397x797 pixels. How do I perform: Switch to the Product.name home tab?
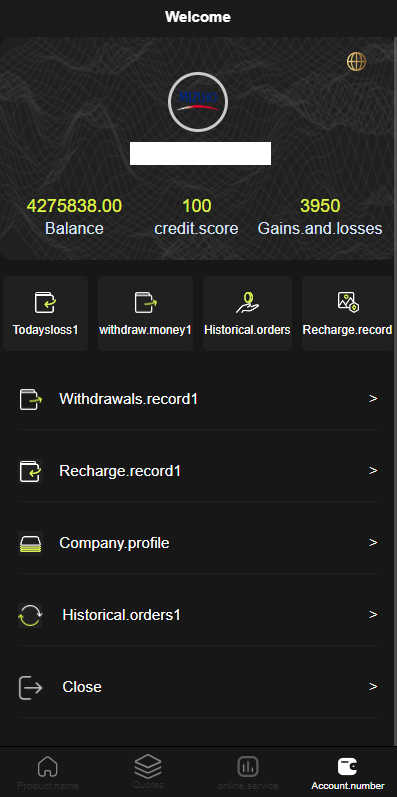(48, 773)
